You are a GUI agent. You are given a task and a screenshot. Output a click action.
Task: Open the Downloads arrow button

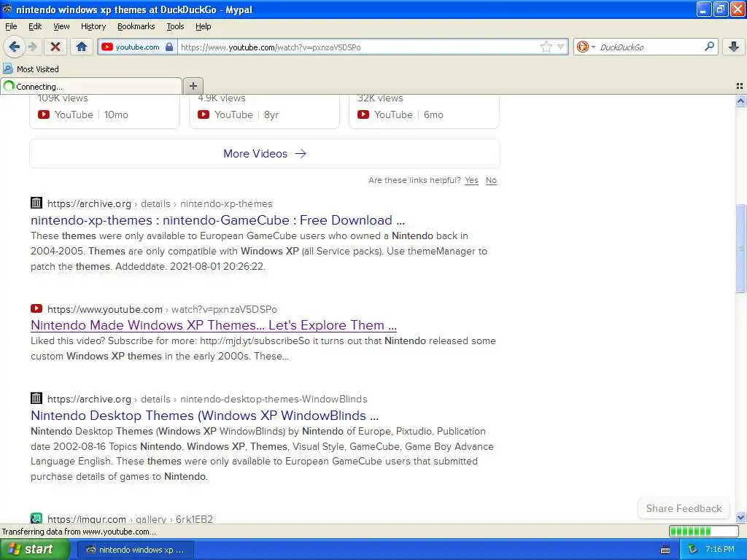point(734,47)
